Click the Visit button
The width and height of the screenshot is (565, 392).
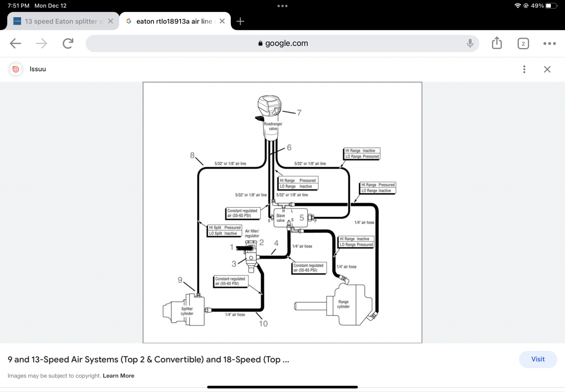click(538, 359)
